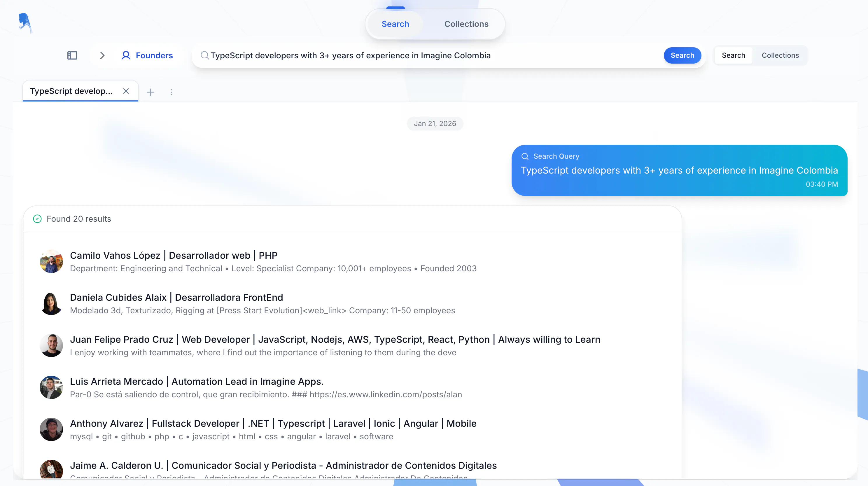The image size is (868, 486).
Task: Switch to Collections in top navigation pill
Action: [466, 24]
